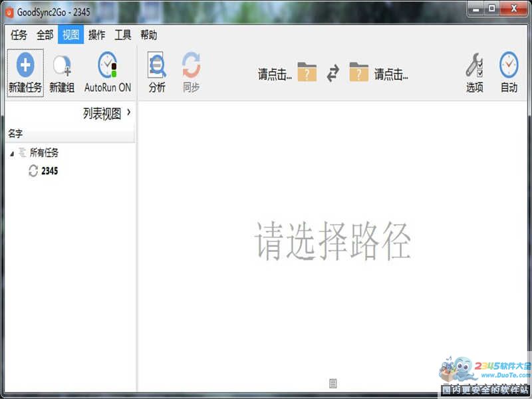Maximize the GoodSync2Go window

coord(491,9)
